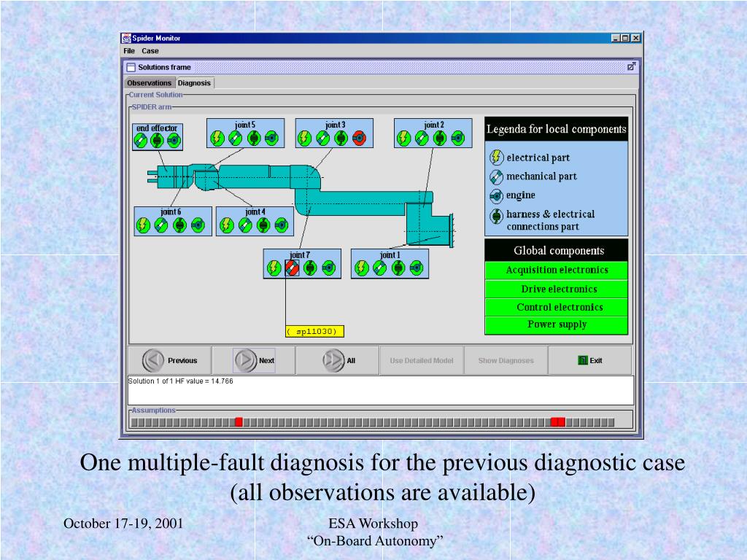Viewport: 747px width, 560px height.
Task: Open the File menu
Action: tap(129, 51)
